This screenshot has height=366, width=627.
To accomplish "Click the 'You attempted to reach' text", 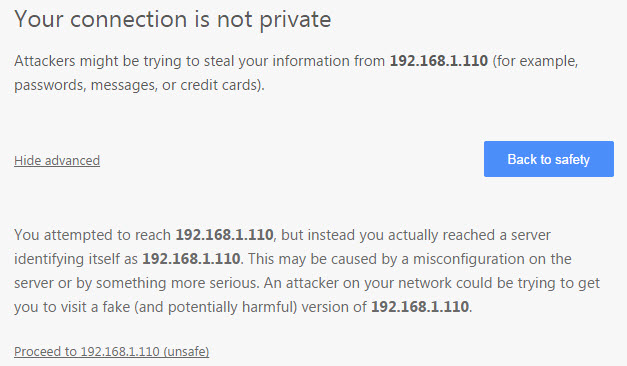I will click(x=92, y=235).
